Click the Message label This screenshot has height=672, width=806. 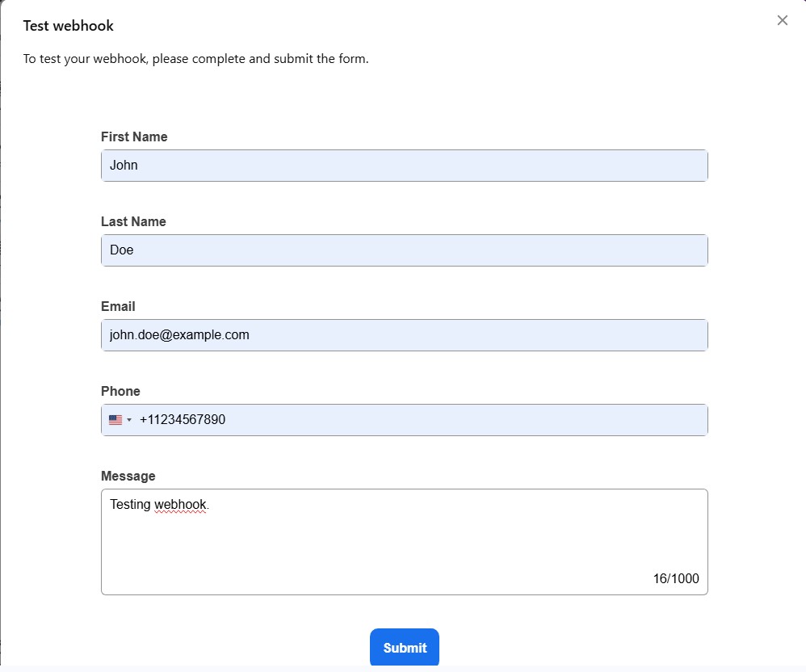tap(128, 476)
